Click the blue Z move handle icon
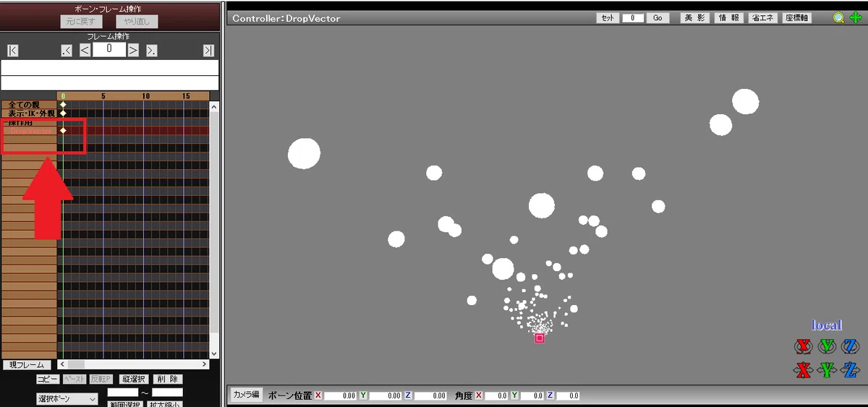The width and height of the screenshot is (868, 407). tap(850, 370)
